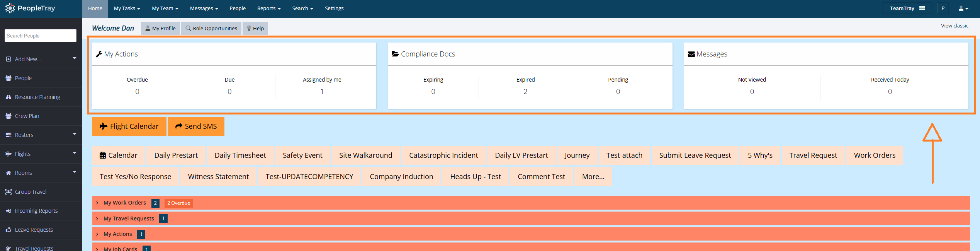Click the Crew Plan sidebar icon

[x=8, y=116]
